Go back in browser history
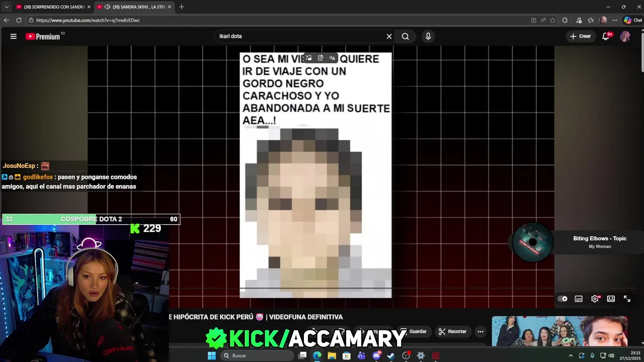Image resolution: width=644 pixels, height=362 pixels. coord(7,20)
